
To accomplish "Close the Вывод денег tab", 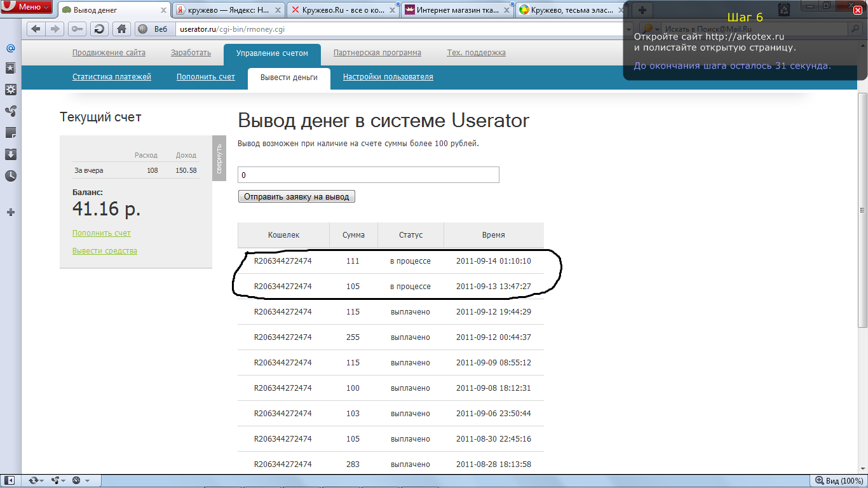I will pos(164,11).
